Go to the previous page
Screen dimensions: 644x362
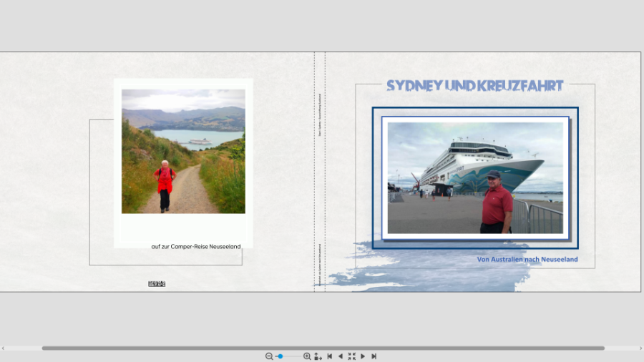pyautogui.click(x=340, y=356)
